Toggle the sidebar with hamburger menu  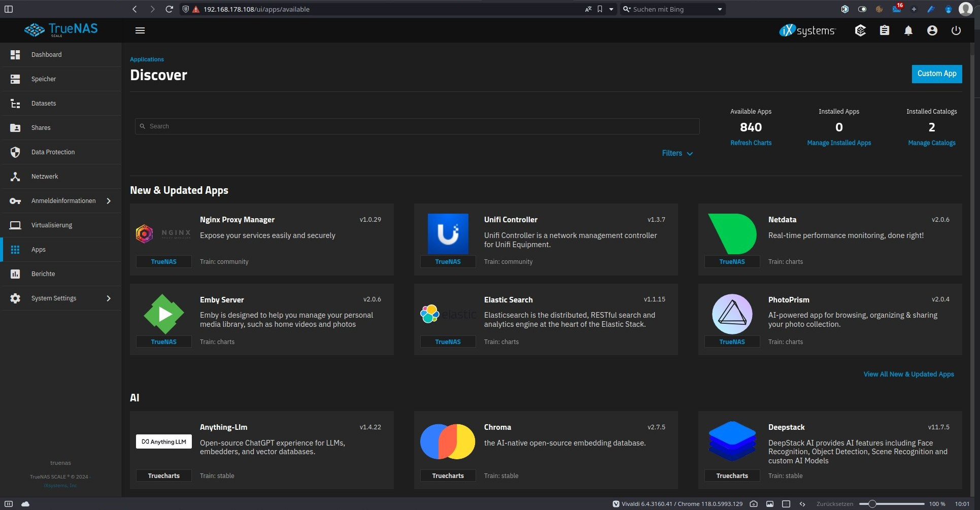tap(140, 30)
